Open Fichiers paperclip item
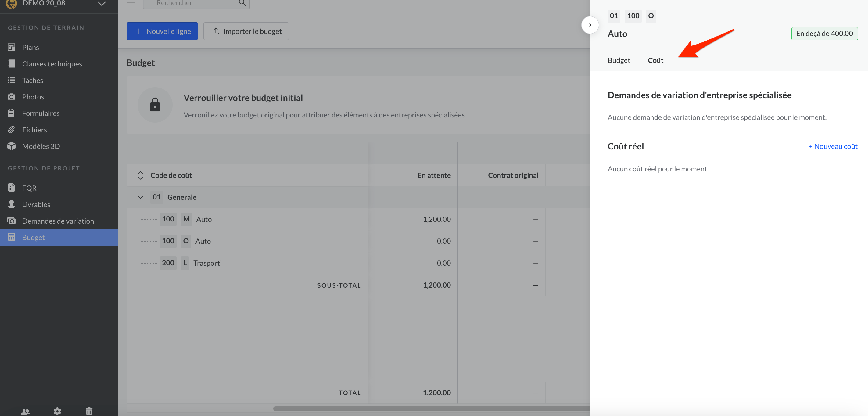Image resolution: width=868 pixels, height=416 pixels. click(x=34, y=130)
